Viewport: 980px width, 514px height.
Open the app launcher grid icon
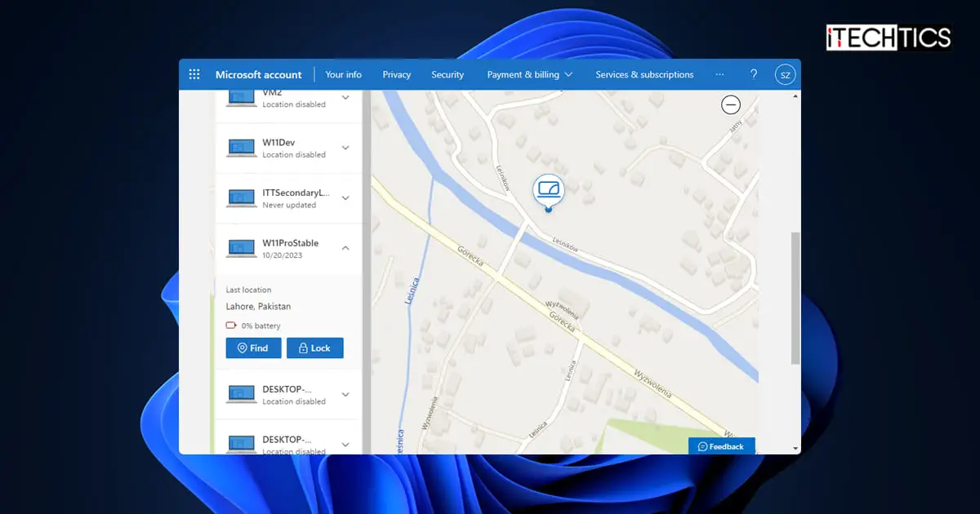(194, 74)
